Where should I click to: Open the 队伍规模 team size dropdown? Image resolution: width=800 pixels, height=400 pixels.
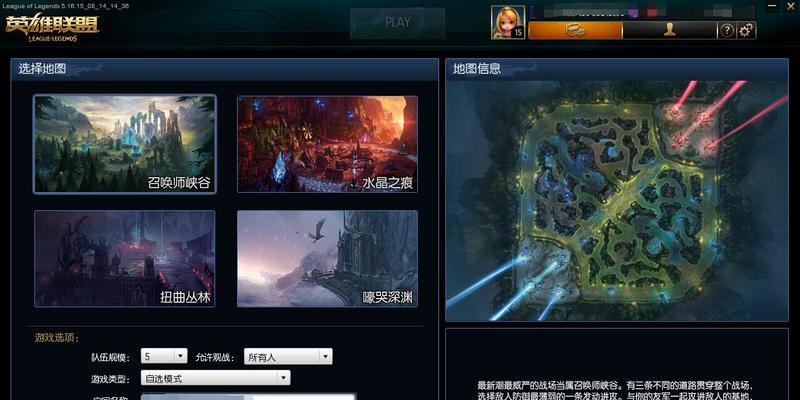(x=164, y=356)
